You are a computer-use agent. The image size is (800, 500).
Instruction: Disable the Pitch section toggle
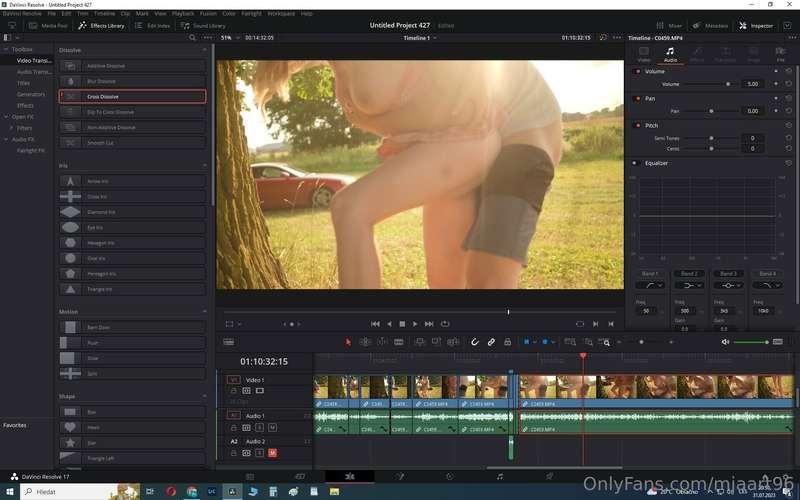coord(637,126)
